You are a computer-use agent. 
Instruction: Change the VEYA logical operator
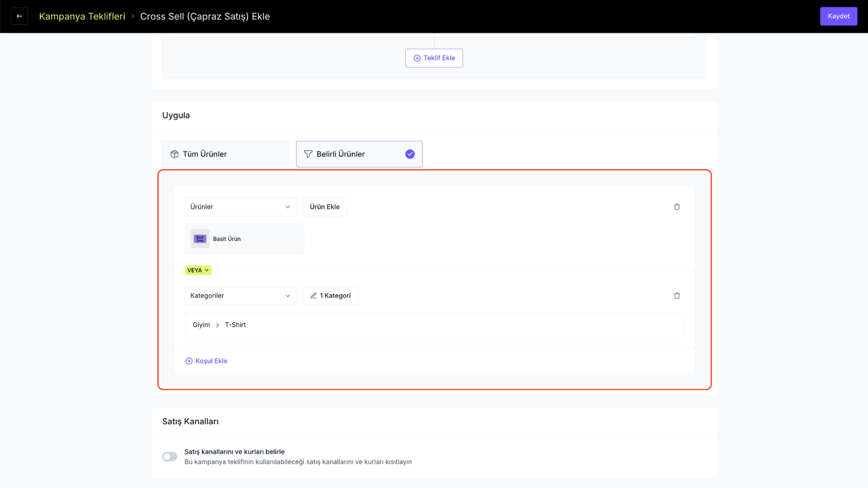pos(198,270)
